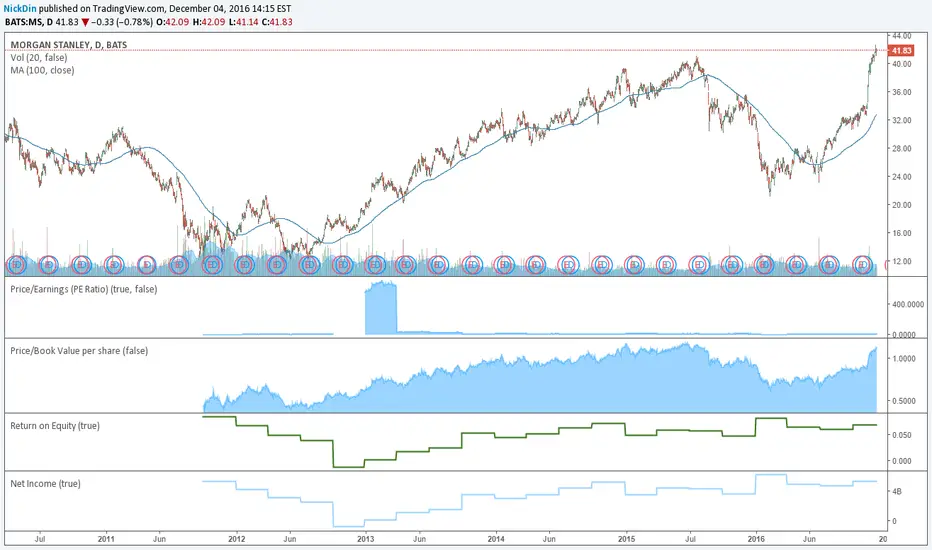Select the Net Income (true) pane label

45,483
